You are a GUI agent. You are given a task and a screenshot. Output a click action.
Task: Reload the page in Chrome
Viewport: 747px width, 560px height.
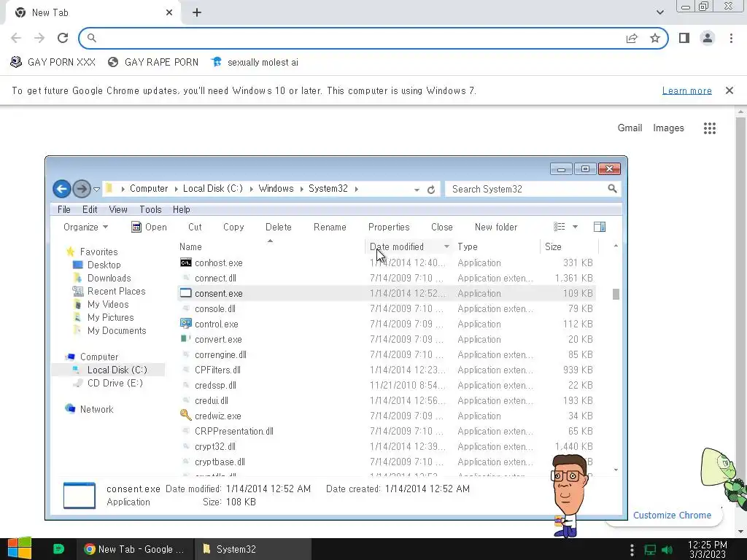pyautogui.click(x=63, y=38)
